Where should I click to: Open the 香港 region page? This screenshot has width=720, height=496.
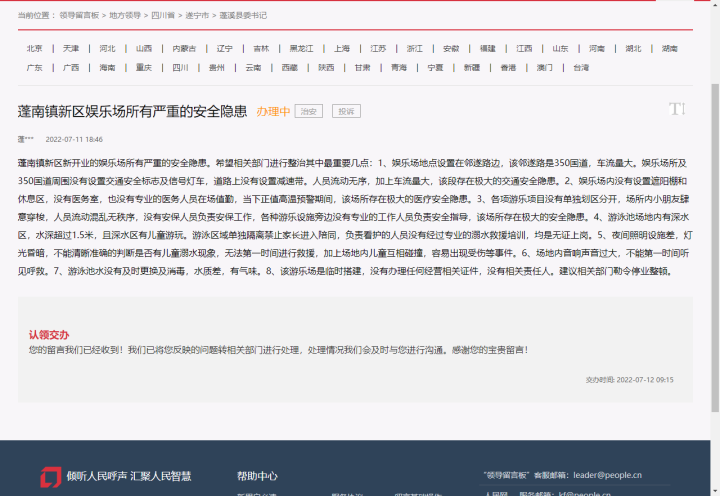508,68
